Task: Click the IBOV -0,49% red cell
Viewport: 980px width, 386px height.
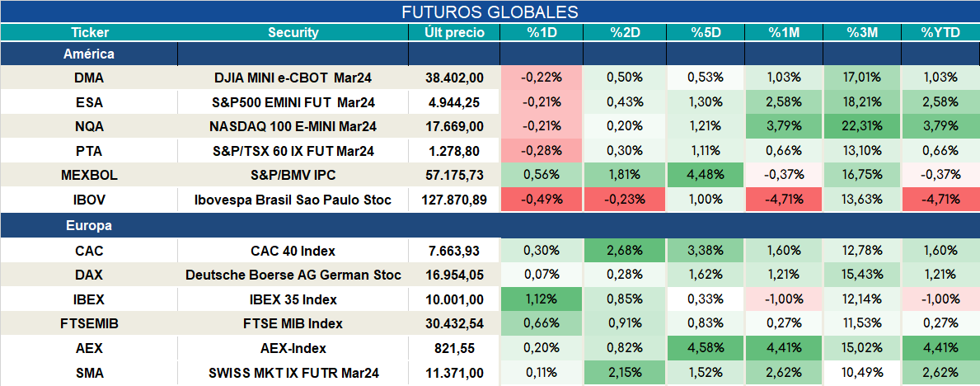Action: pos(542,200)
